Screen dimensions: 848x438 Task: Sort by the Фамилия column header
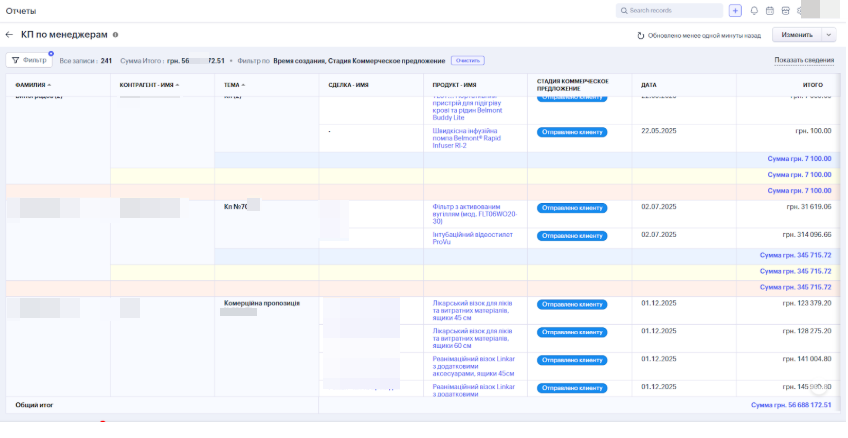[33, 85]
